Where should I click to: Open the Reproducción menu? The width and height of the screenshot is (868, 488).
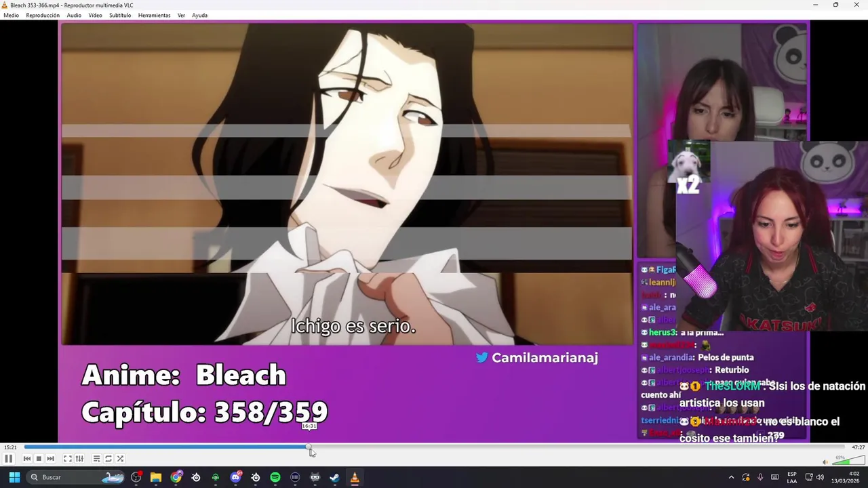[x=43, y=15]
